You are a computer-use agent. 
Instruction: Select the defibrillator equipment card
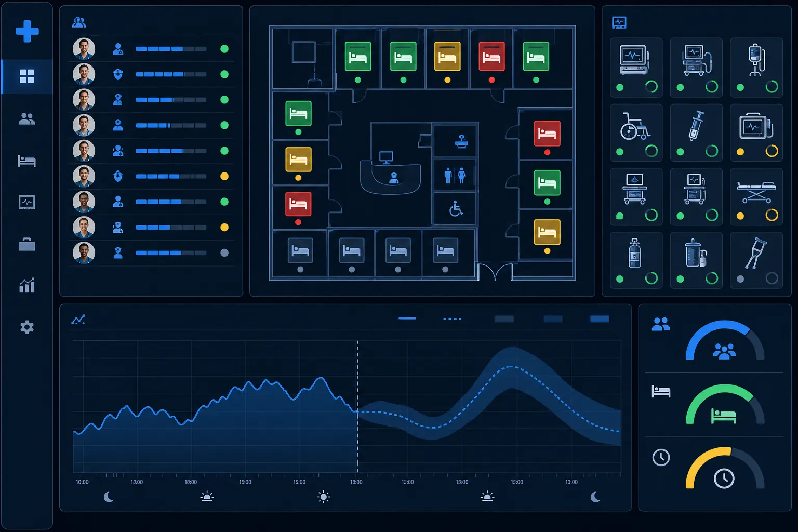tap(756, 132)
